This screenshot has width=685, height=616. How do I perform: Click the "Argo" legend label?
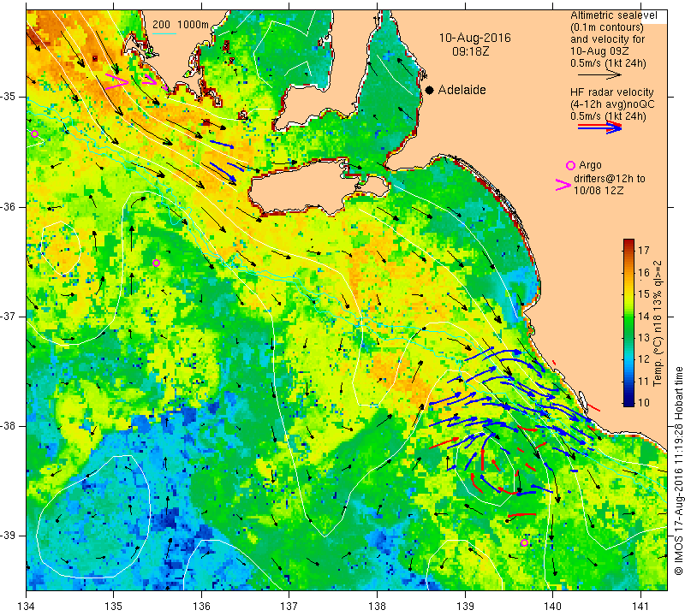point(590,165)
